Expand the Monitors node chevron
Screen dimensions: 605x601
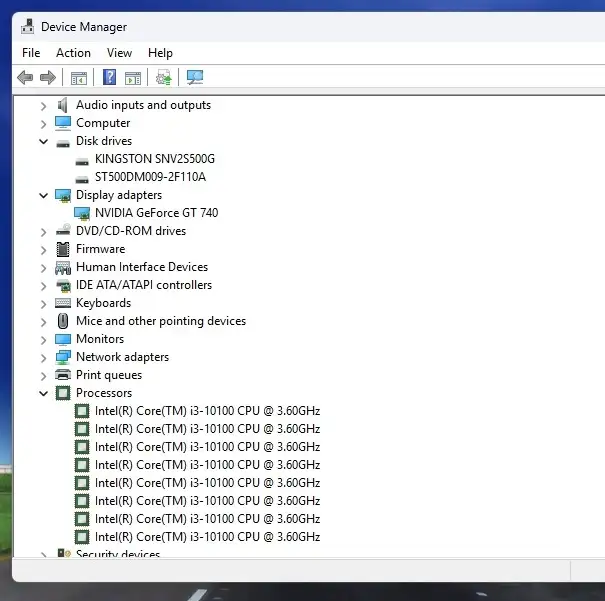44,340
